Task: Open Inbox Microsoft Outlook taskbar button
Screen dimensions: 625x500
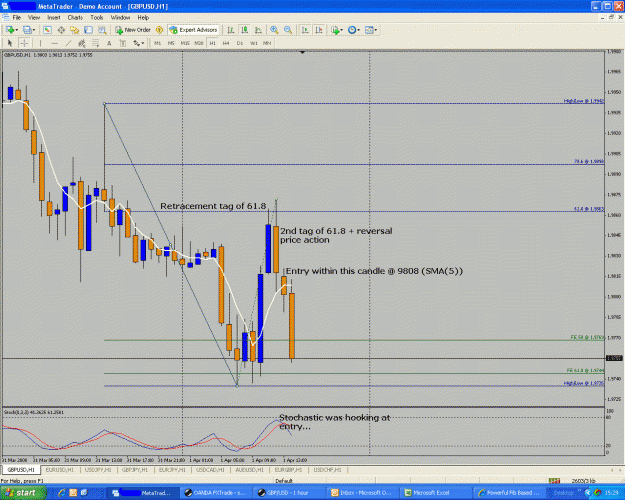Action: [362, 493]
